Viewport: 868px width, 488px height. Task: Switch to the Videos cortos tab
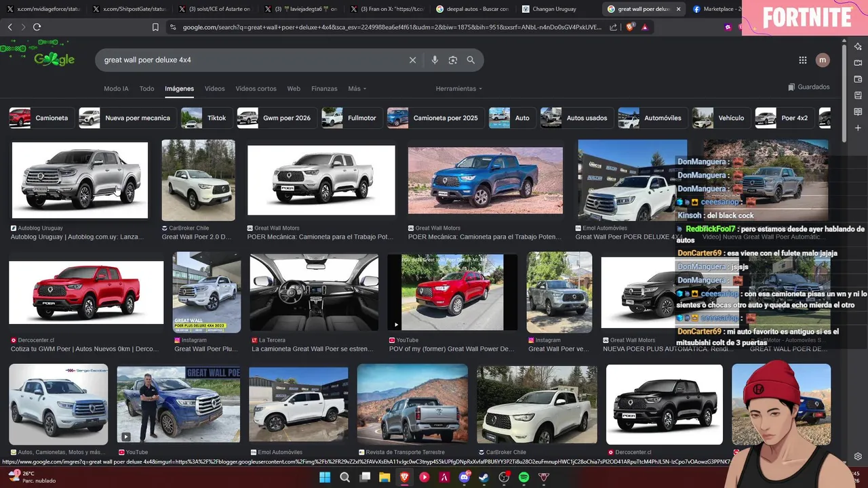[256, 89]
